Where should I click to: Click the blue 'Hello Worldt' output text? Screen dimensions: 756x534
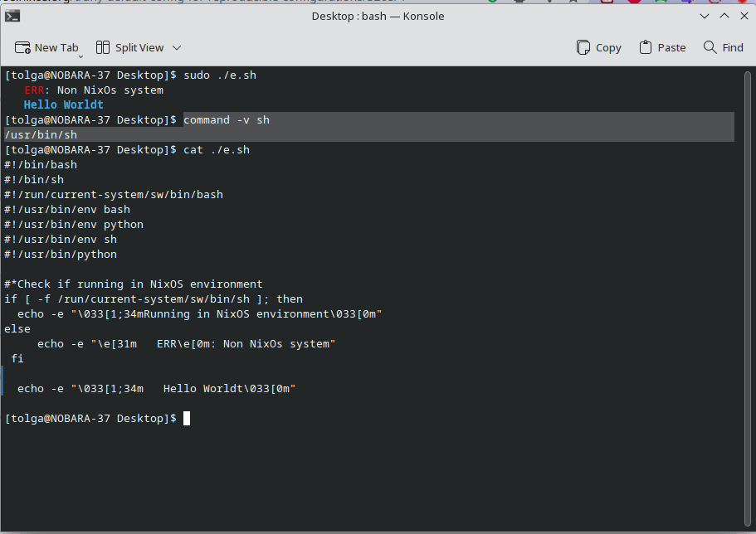tap(63, 104)
